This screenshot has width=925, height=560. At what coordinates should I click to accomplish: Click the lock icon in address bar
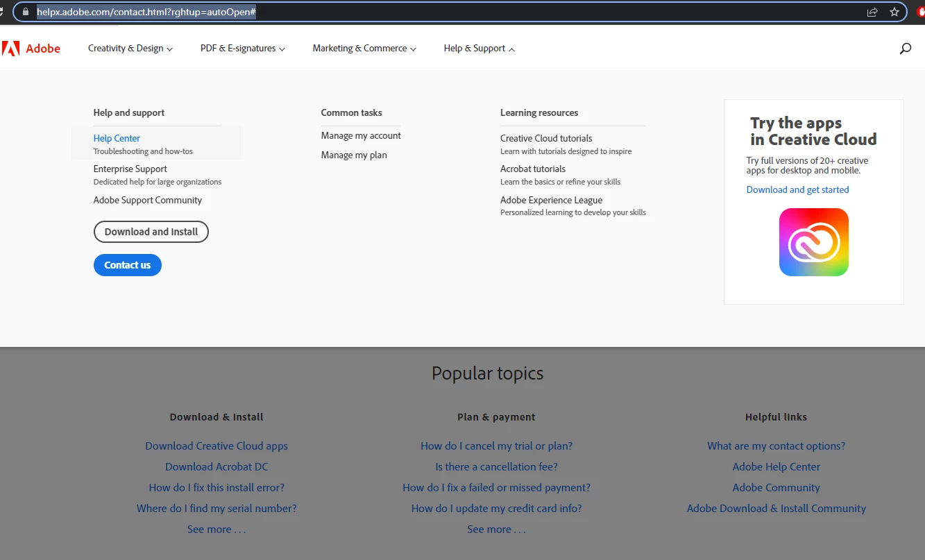click(26, 12)
